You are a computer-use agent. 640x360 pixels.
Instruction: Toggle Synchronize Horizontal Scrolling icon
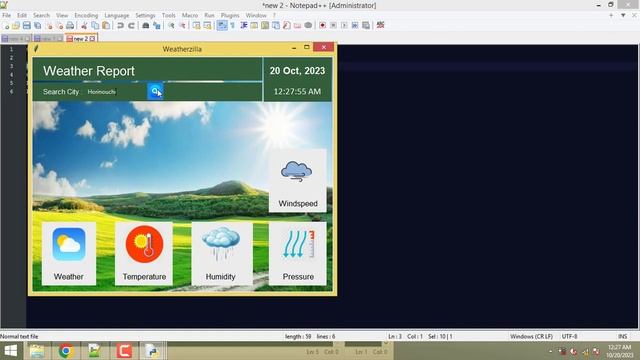click(207, 25)
